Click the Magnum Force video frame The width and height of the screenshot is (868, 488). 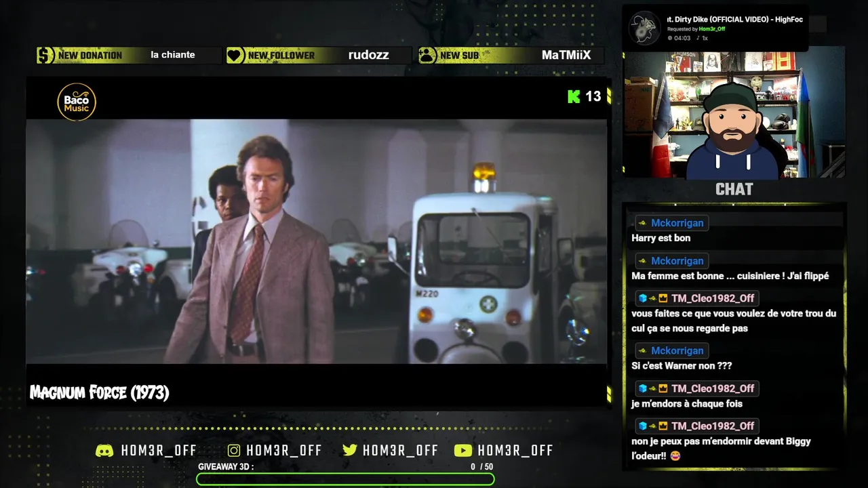pyautogui.click(x=317, y=241)
